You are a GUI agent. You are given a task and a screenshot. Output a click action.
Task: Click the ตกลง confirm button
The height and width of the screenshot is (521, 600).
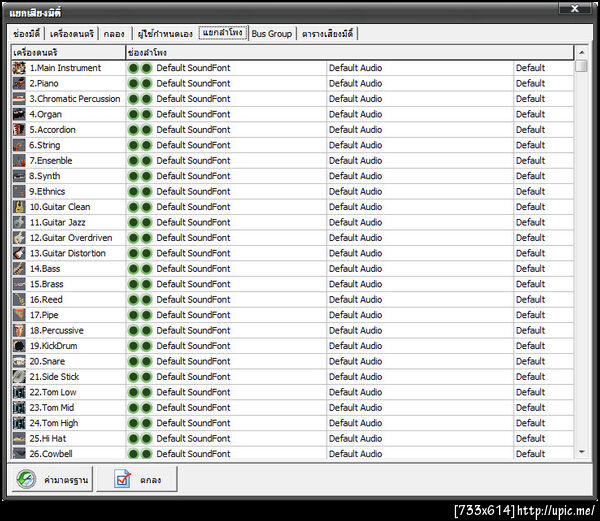click(x=137, y=479)
